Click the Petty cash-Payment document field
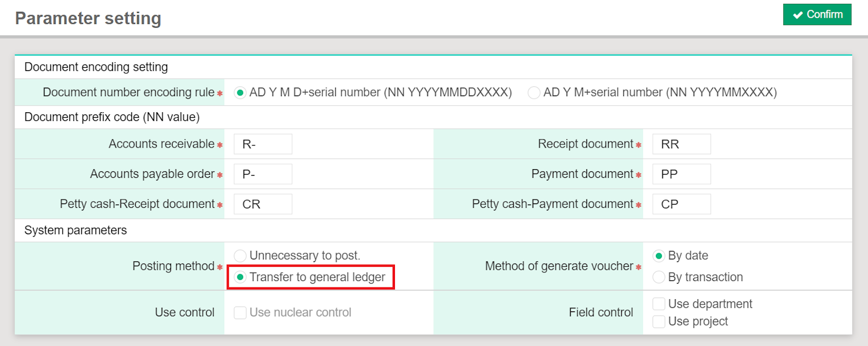This screenshot has height=346, width=868. point(681,204)
